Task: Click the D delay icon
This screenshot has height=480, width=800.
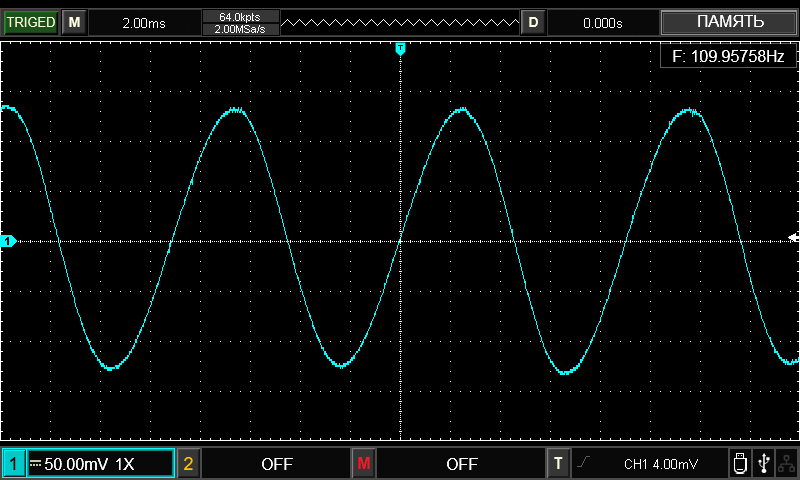Action: 533,22
